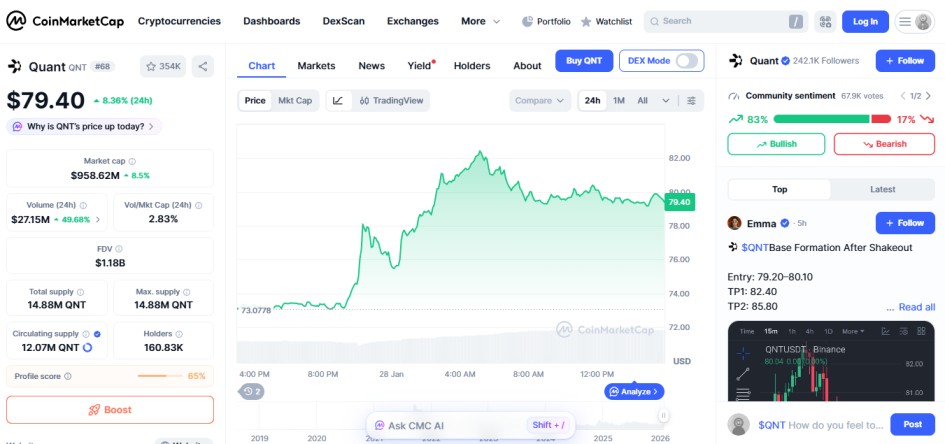This screenshot has height=444, width=945.
Task: Vote Bullish on sentiment
Action: 776,144
